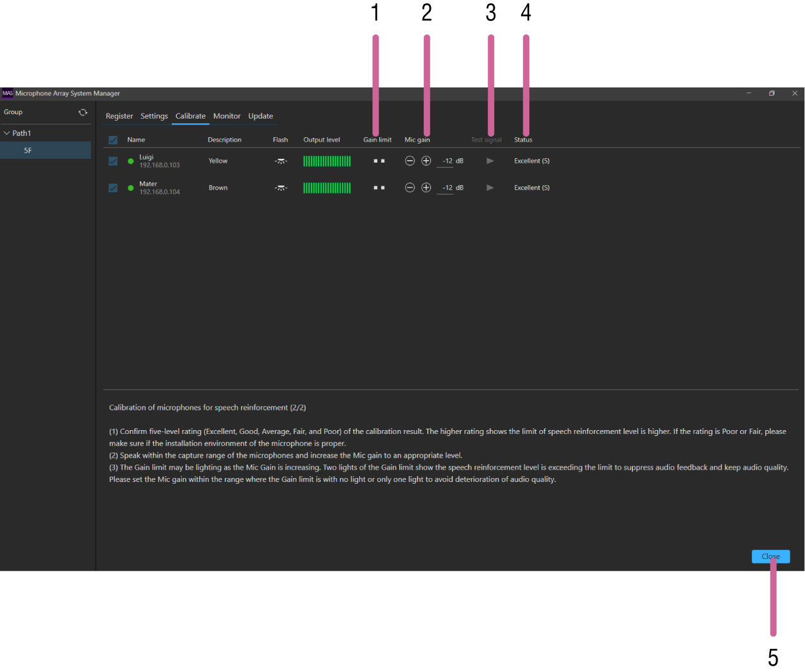Uncheck the Luigi microphone checkbox
This screenshot has width=805, height=672.
pos(113,161)
